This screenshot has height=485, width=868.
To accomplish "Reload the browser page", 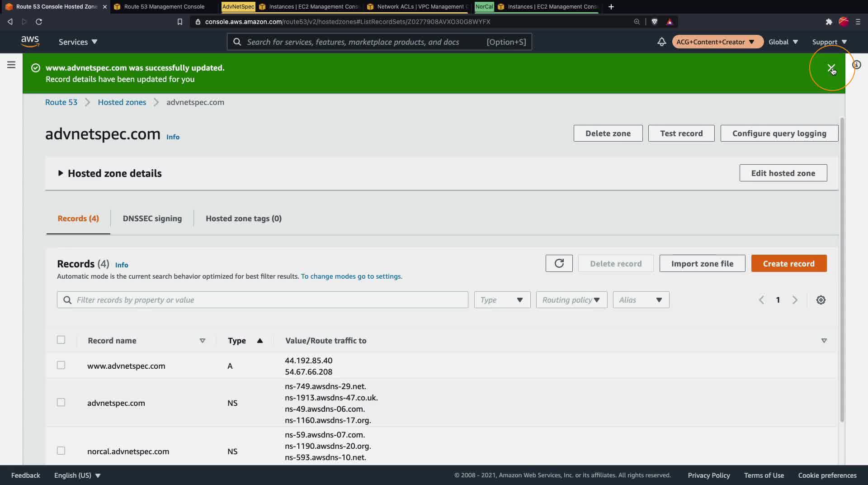I will click(x=39, y=22).
